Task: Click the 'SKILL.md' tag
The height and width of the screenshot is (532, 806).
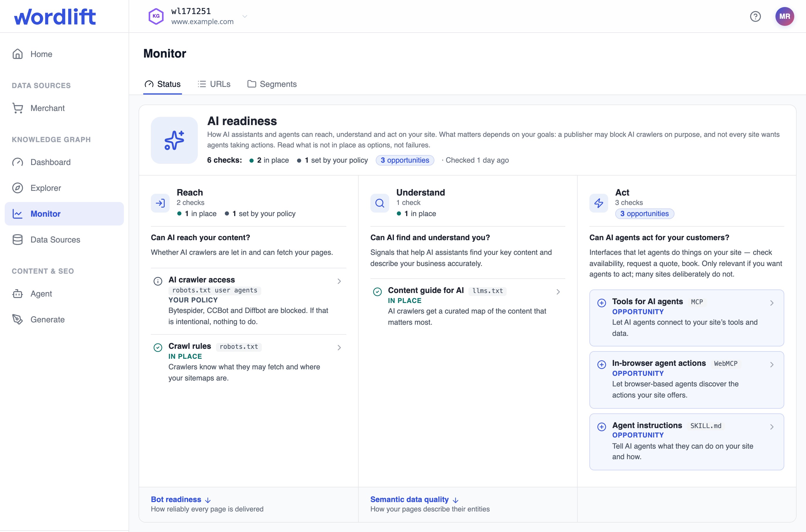Action: [x=706, y=426]
